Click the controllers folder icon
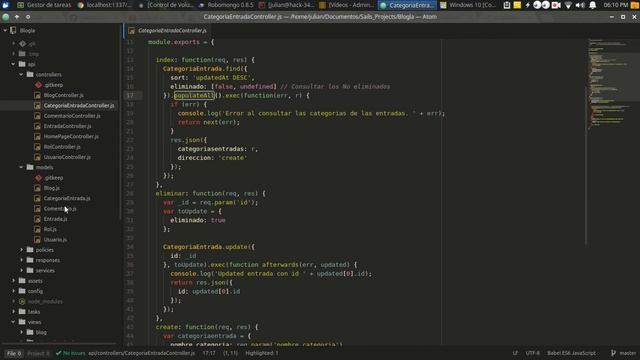This screenshot has width=640, height=360. (x=30, y=74)
